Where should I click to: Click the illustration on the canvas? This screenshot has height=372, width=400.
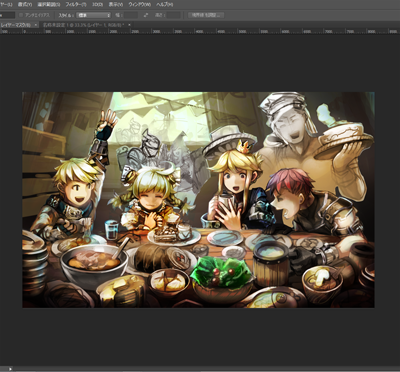(198, 200)
